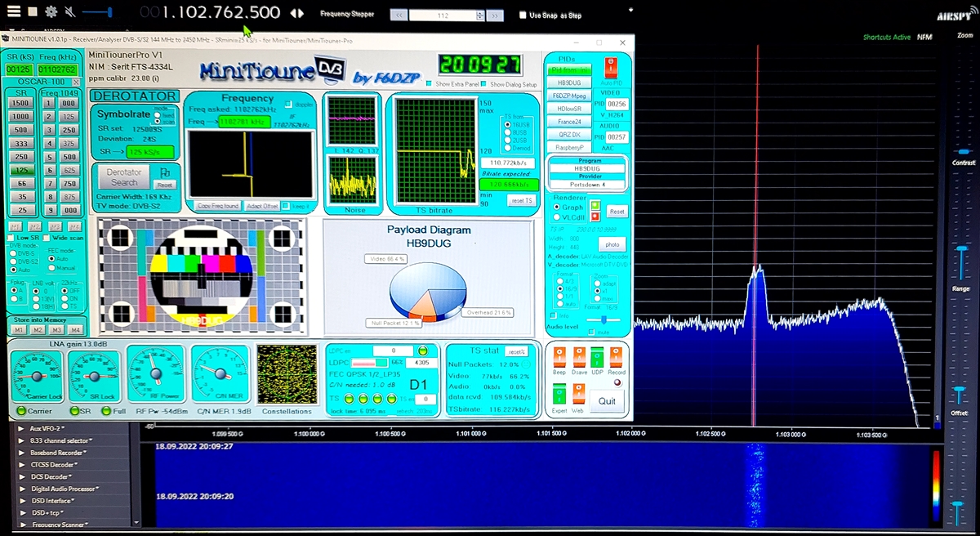Toggle the Beep switch icon
The image size is (980, 536).
[x=559, y=358]
